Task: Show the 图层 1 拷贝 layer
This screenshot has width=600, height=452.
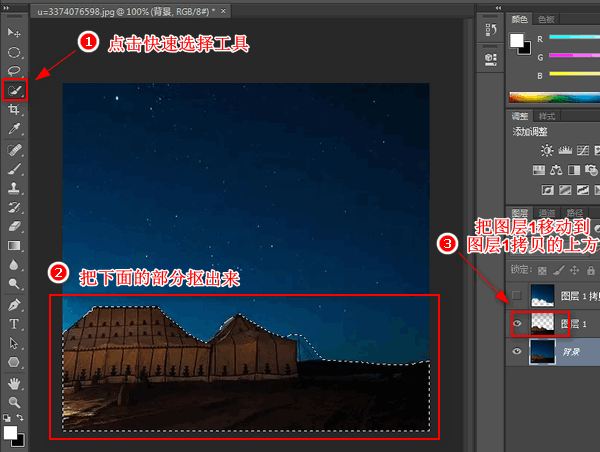Action: click(517, 295)
